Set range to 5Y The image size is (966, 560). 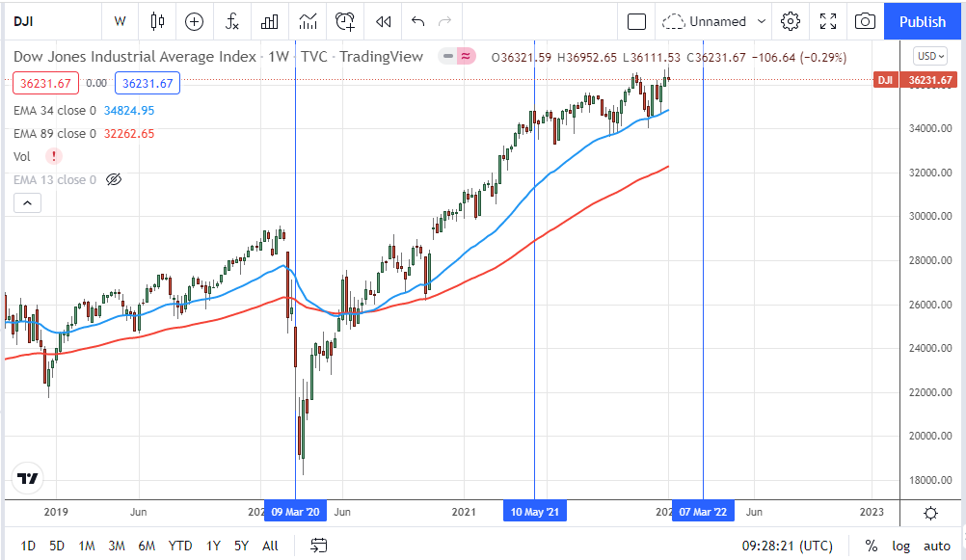[x=241, y=546]
